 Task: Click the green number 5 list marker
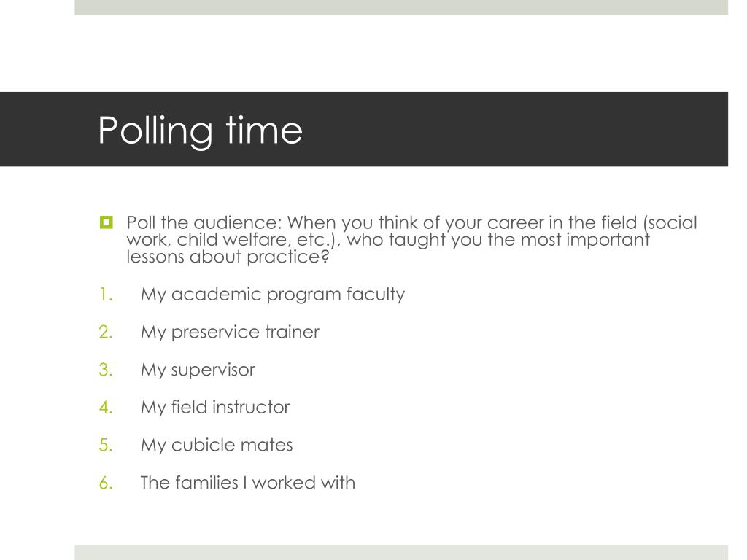click(x=106, y=446)
